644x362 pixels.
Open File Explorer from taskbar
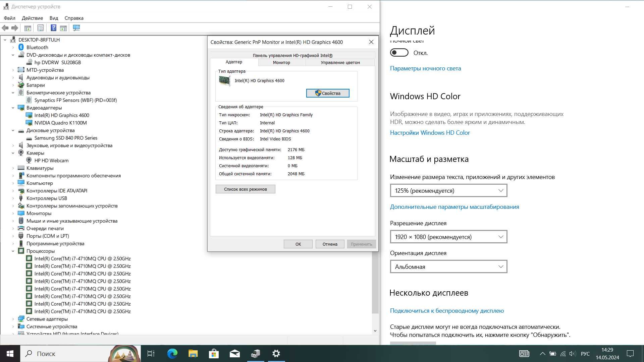click(x=193, y=353)
